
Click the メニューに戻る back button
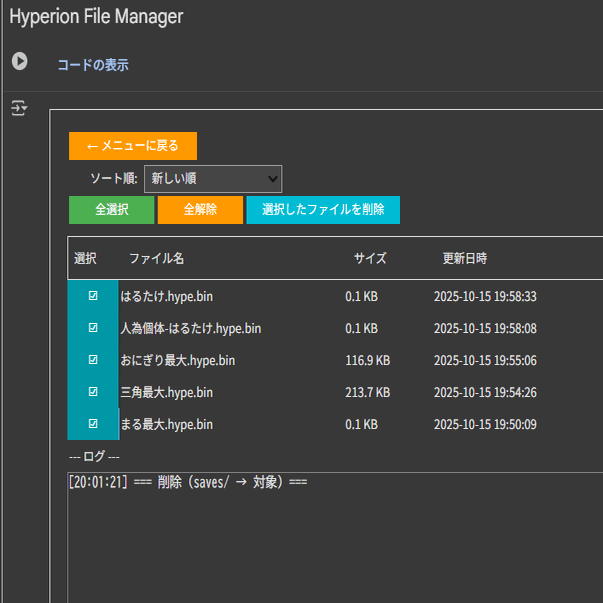tap(133, 146)
